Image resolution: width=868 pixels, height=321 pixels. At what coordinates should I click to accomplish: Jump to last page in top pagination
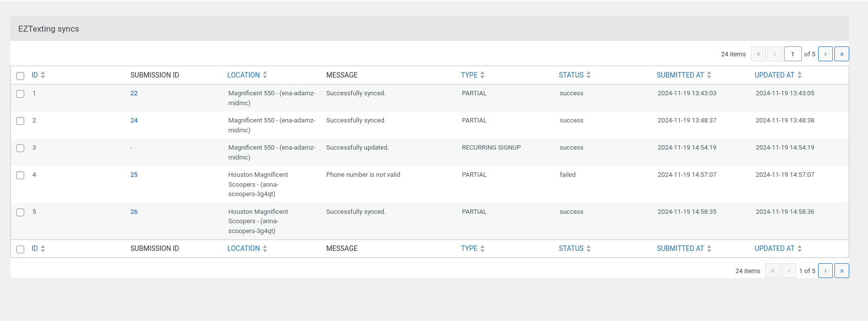[841, 54]
